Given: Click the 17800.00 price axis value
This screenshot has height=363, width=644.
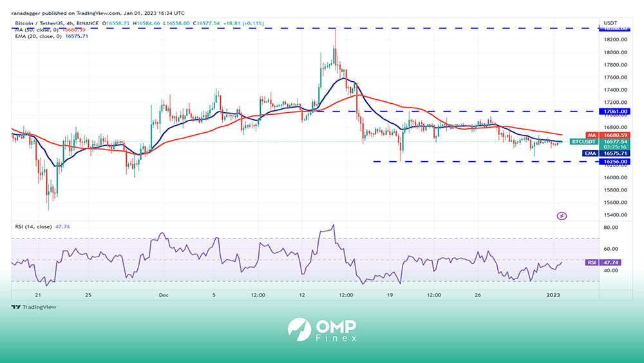Looking at the screenshot, I should pos(615,65).
